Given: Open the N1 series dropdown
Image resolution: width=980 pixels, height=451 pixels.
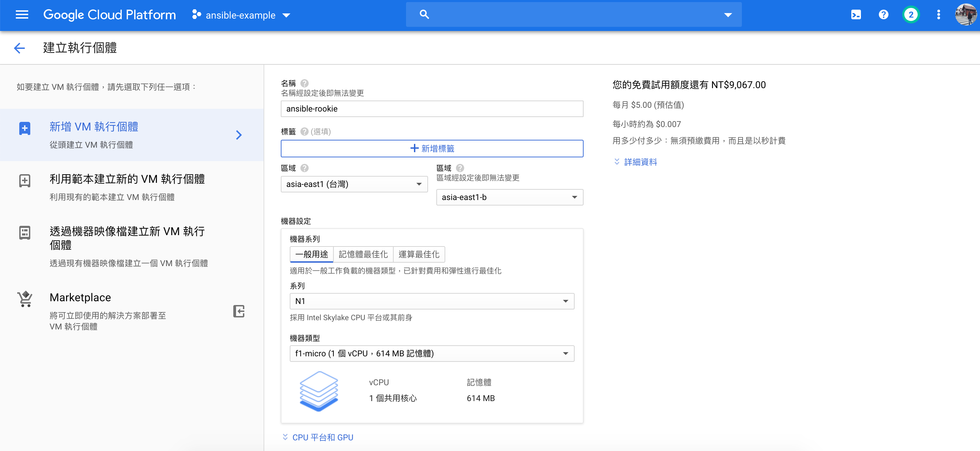Looking at the screenshot, I should coord(432,301).
